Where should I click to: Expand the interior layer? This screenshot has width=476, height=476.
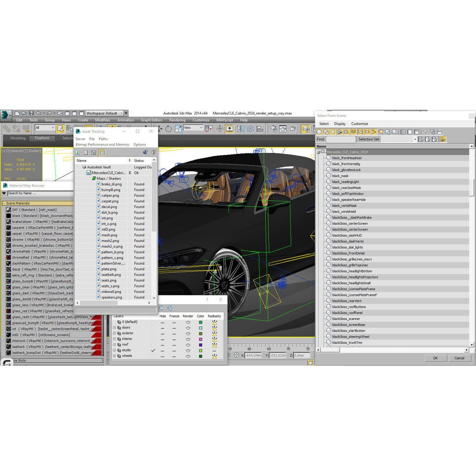click(x=115, y=339)
